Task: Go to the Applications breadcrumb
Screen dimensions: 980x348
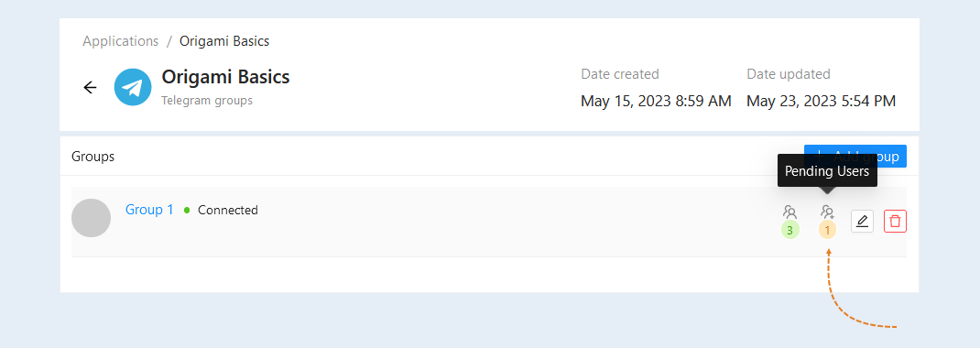Action: point(121,41)
